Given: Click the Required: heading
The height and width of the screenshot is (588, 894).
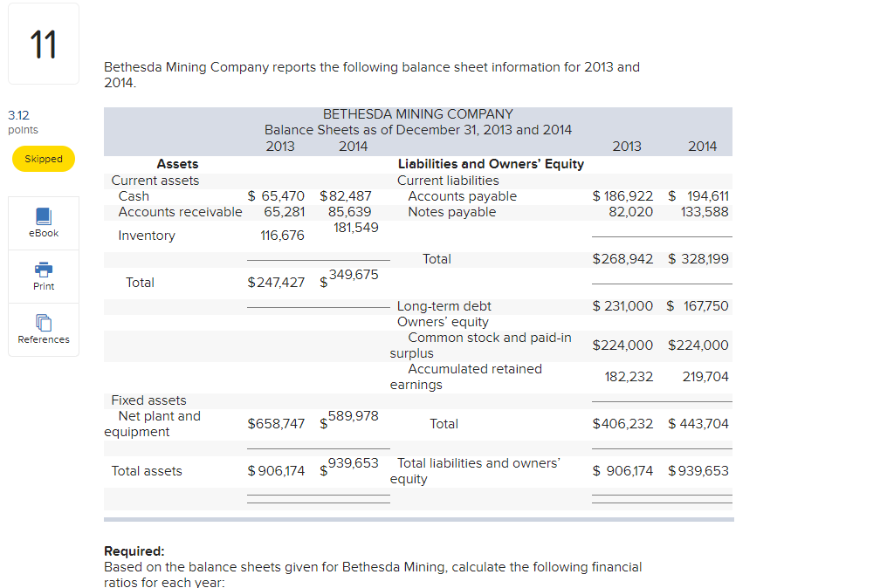Looking at the screenshot, I should (134, 551).
